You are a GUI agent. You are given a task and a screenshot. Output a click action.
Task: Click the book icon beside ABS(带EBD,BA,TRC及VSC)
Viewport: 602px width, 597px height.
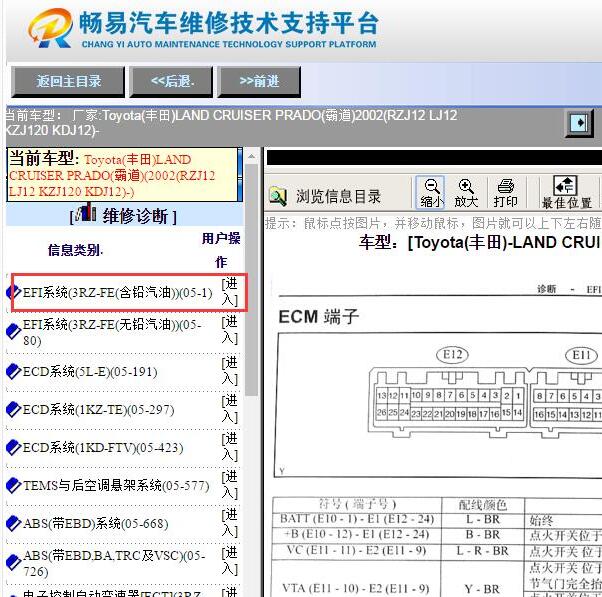[14, 562]
